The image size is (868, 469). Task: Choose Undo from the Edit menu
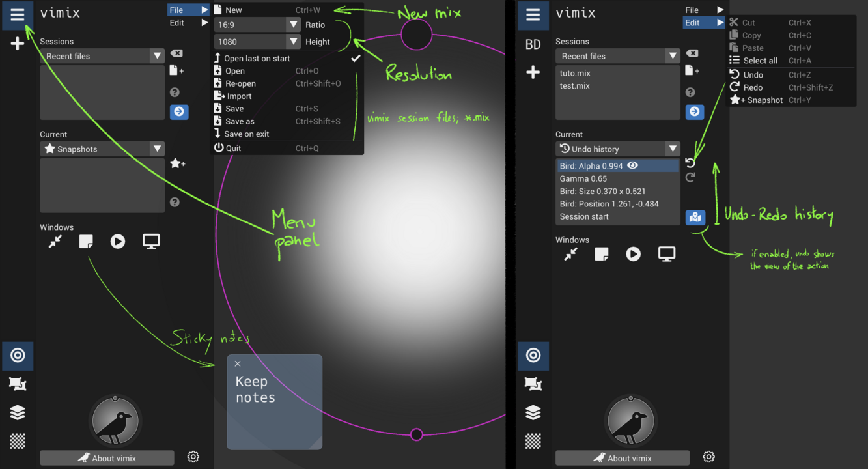point(791,75)
